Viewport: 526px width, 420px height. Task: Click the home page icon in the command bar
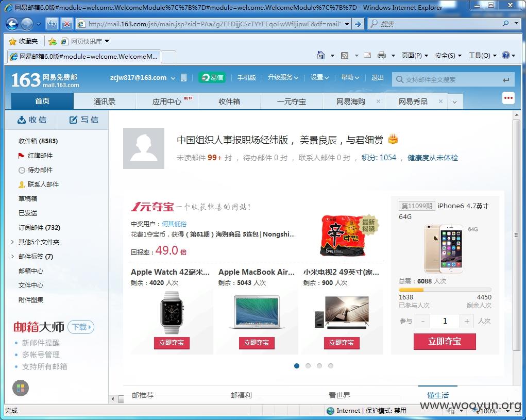[321, 55]
